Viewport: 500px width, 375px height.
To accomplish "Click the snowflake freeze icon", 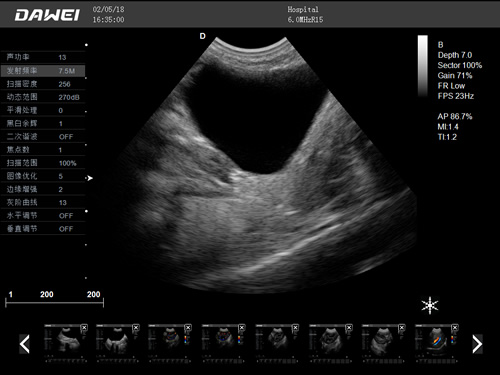I will [x=430, y=305].
